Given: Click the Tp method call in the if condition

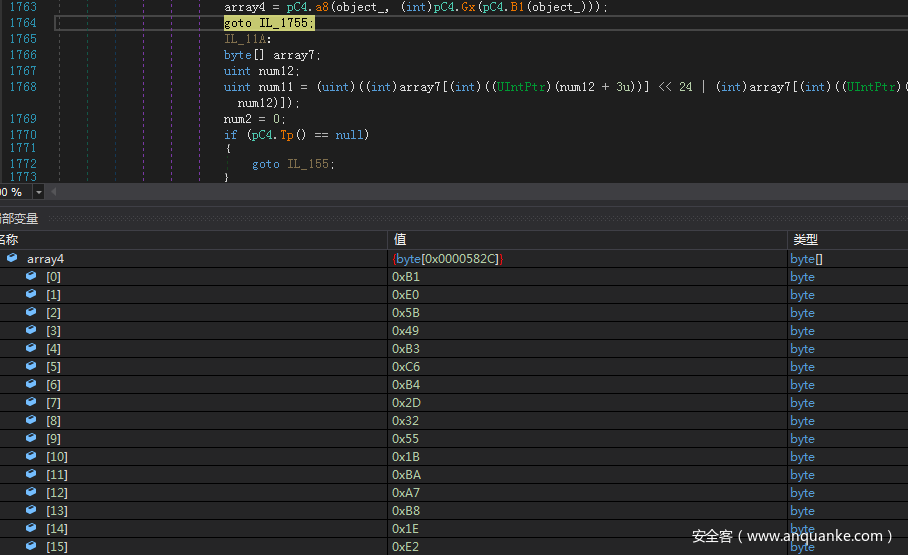Looking at the screenshot, I should coord(287,135).
